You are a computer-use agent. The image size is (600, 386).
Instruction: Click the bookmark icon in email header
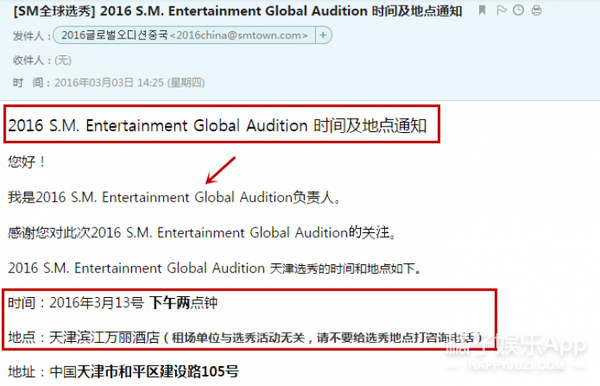point(482,10)
